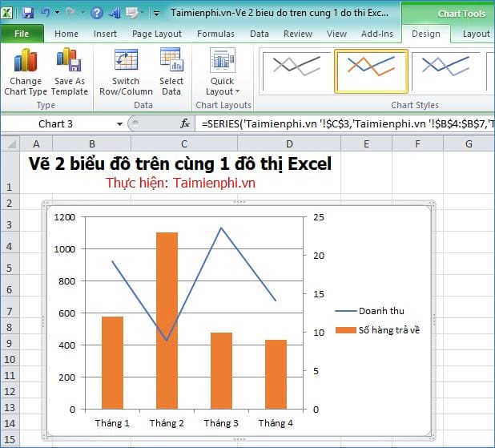Click the title cell 'Vẽ 2 biểu đồ trên cùng 1 đồ thị Excel'
The image size is (495, 448).
coord(180,163)
